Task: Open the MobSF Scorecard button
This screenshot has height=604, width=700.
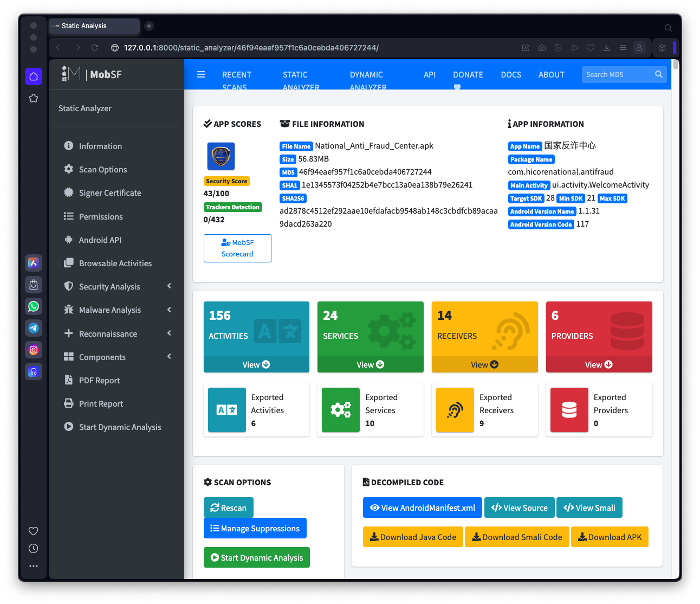Action: 237,248
